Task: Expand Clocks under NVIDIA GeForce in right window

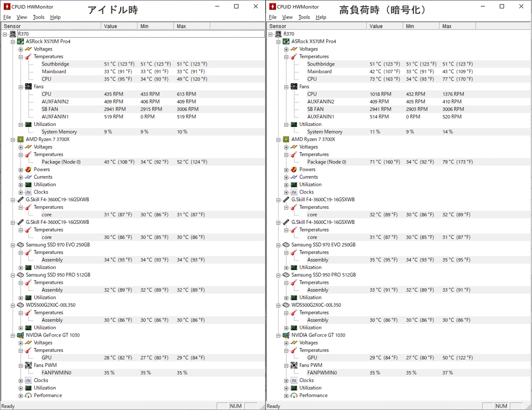Action: [x=286, y=381]
